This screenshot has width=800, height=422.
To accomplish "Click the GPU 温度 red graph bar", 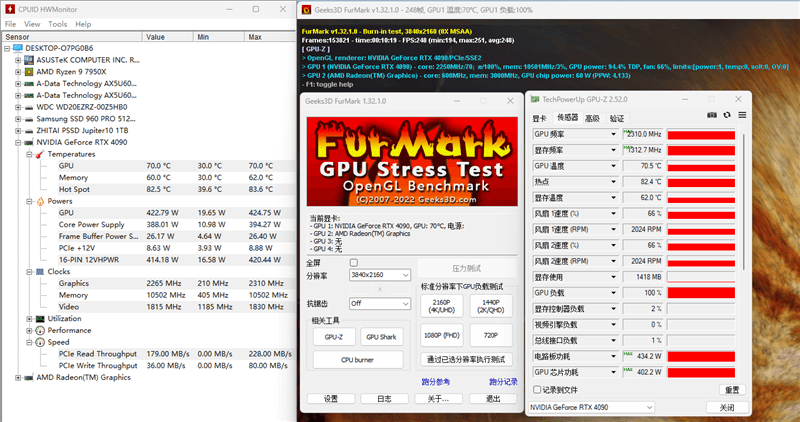I will 701,166.
